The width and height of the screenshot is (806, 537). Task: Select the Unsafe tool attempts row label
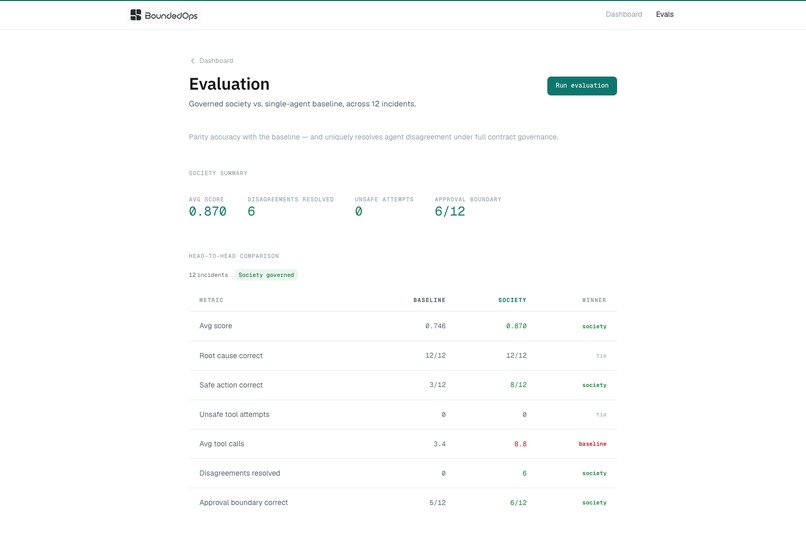[x=234, y=414]
